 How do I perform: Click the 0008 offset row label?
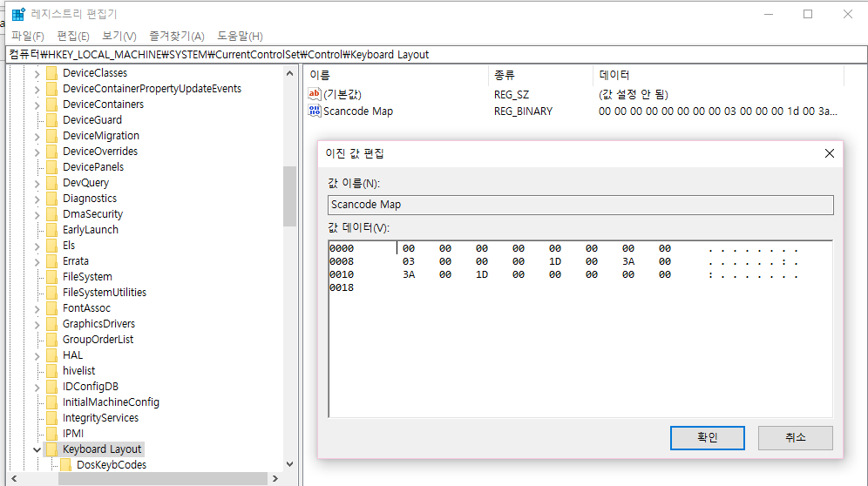(x=342, y=262)
